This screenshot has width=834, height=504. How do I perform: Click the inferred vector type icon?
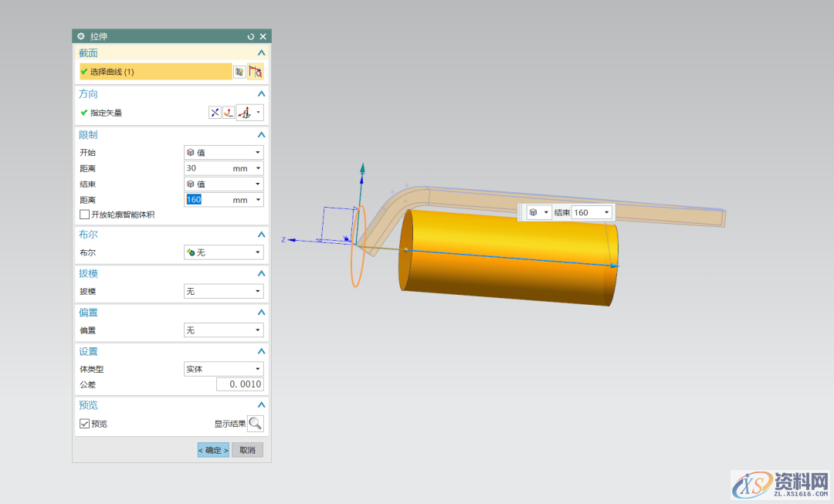245,113
